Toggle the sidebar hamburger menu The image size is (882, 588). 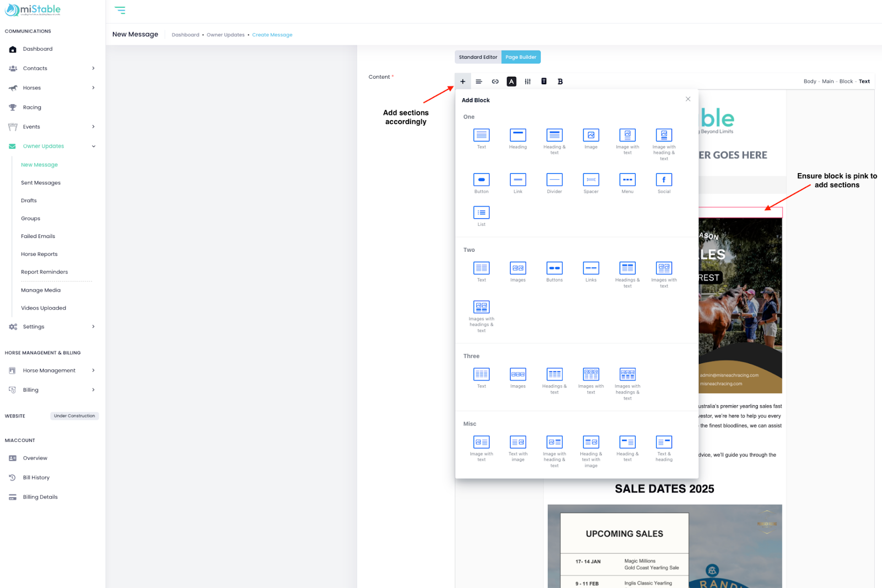click(x=120, y=10)
